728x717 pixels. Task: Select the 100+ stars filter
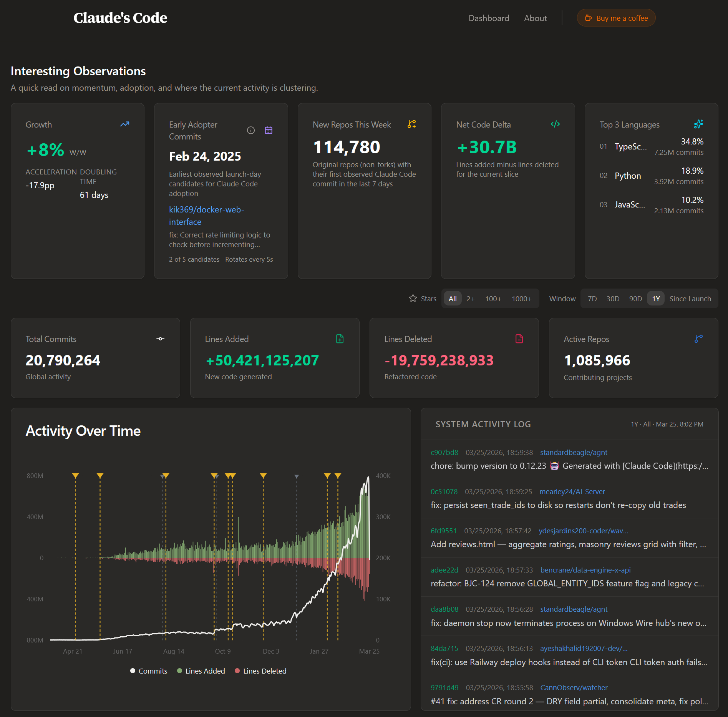tap(493, 299)
